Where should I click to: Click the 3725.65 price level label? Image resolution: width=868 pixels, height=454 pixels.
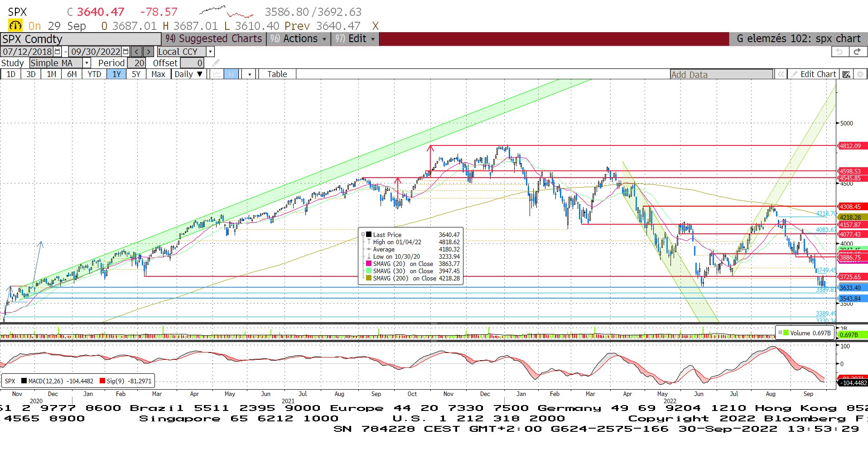[853, 277]
